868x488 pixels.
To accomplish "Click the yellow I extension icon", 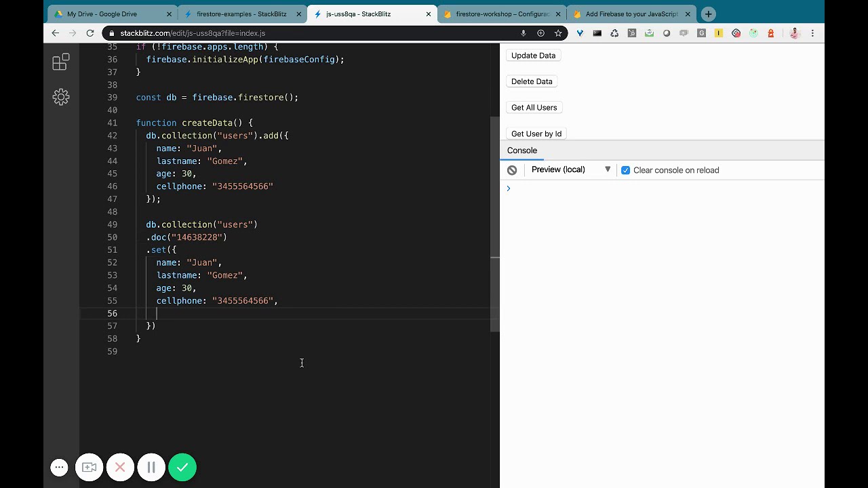I will [719, 33].
